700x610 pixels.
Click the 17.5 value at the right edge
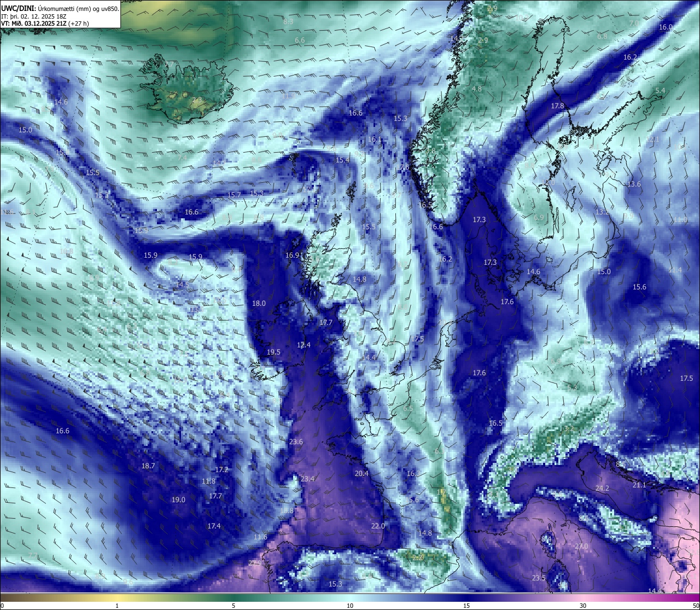tap(686, 379)
